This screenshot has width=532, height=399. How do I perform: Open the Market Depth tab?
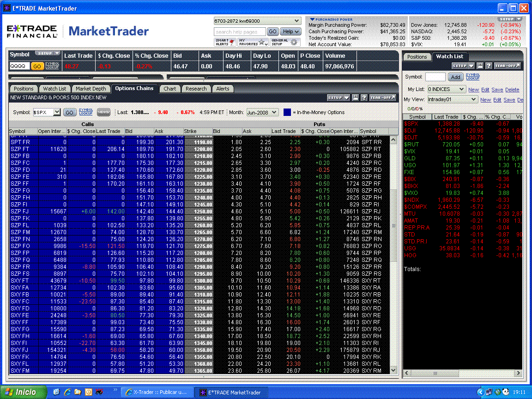pyautogui.click(x=91, y=89)
